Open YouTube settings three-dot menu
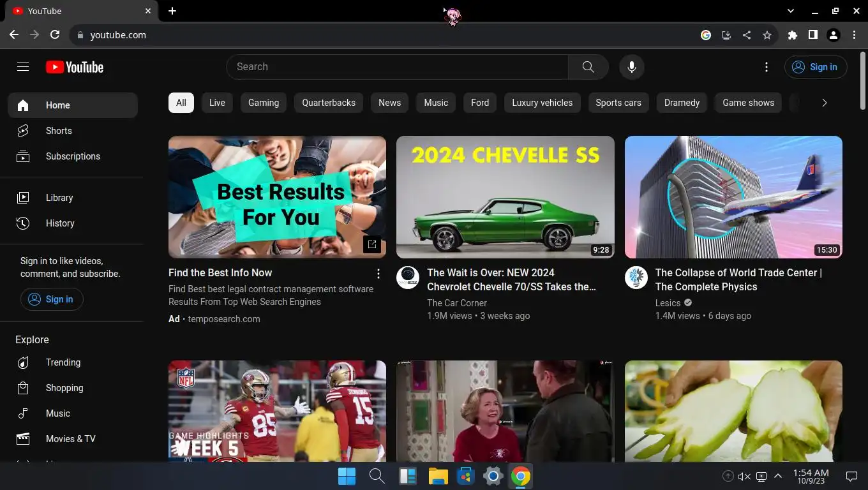 (x=767, y=67)
